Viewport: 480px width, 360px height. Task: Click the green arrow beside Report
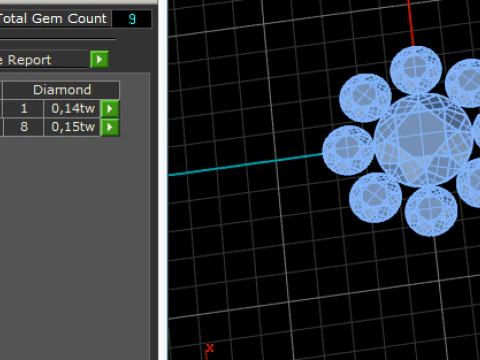[99, 59]
